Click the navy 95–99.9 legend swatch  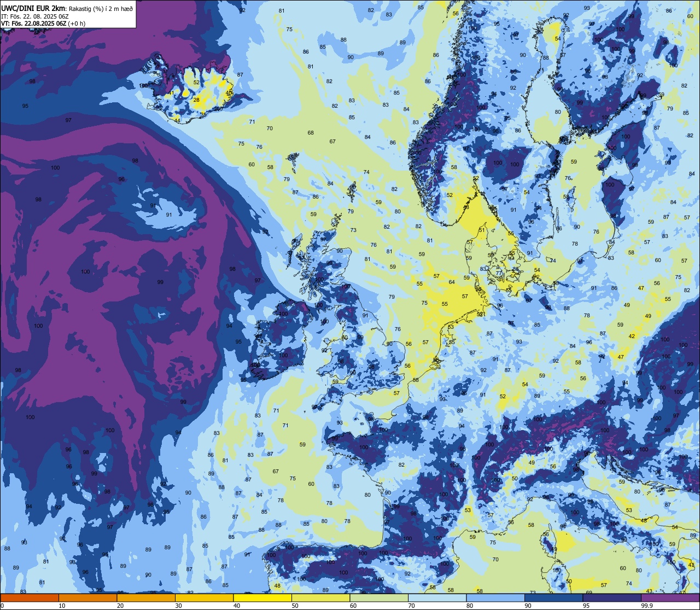[x=612, y=597]
